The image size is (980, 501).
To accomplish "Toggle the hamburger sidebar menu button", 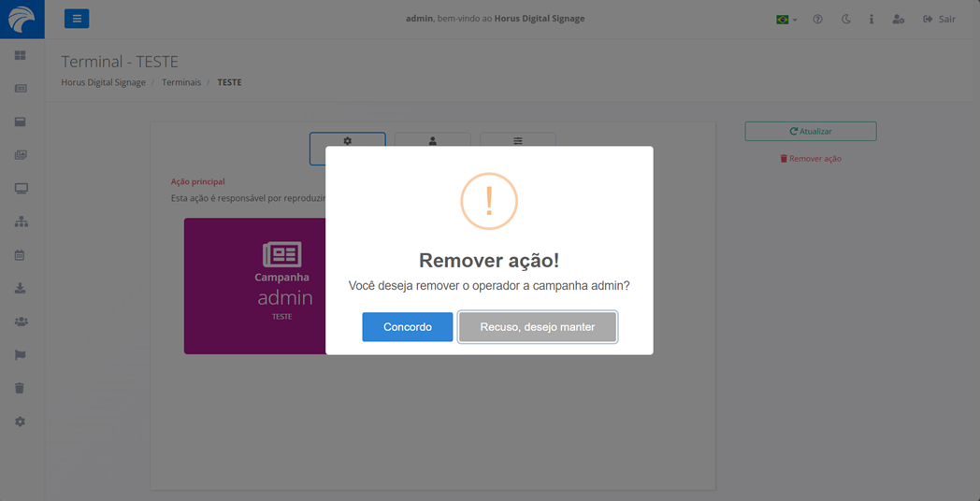I will [77, 19].
